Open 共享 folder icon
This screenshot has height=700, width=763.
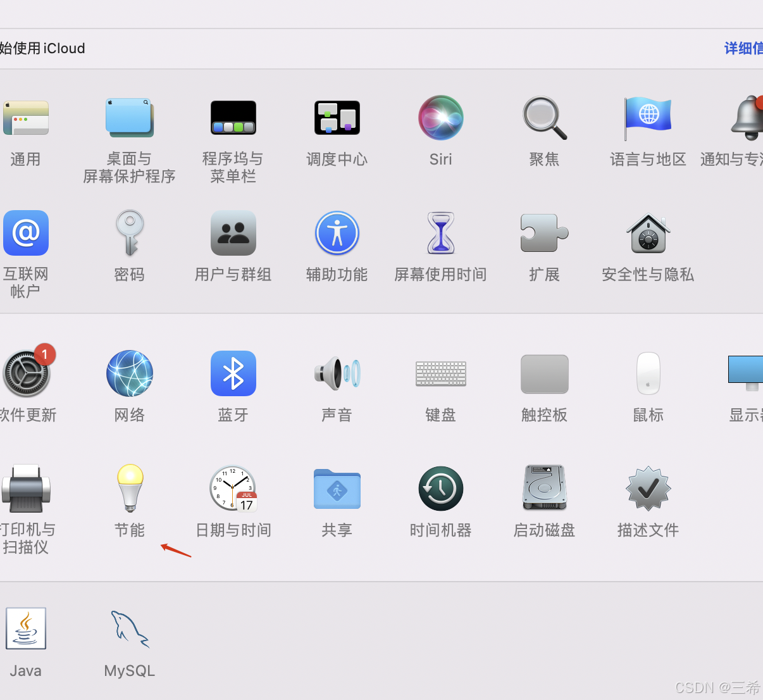[337, 489]
